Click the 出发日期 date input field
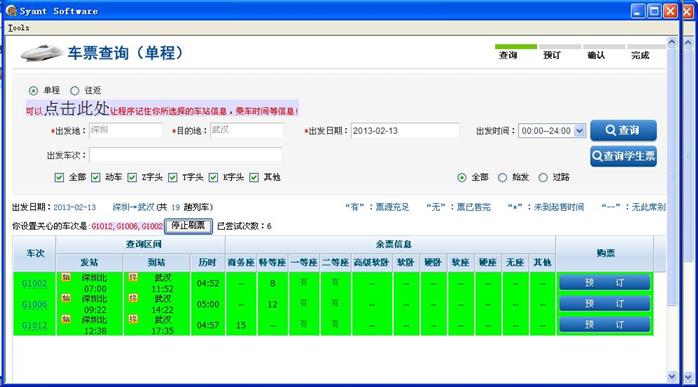Screen dimensions: 698x387 [405, 130]
